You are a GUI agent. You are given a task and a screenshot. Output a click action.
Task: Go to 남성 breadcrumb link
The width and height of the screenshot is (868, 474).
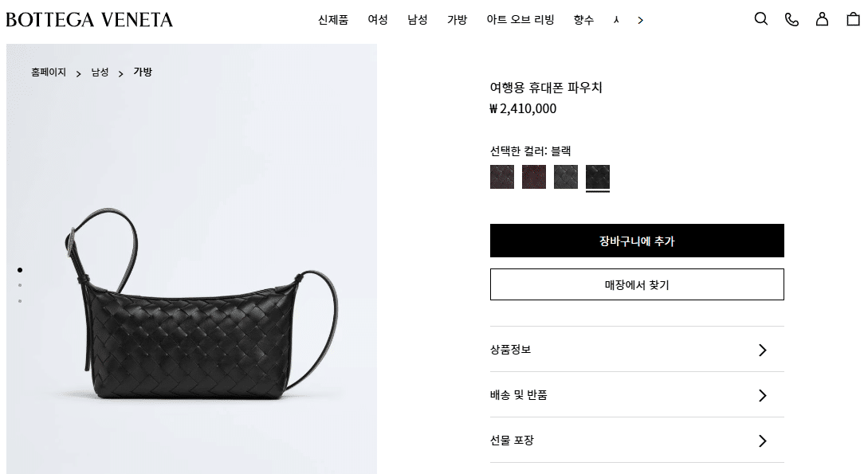point(100,72)
